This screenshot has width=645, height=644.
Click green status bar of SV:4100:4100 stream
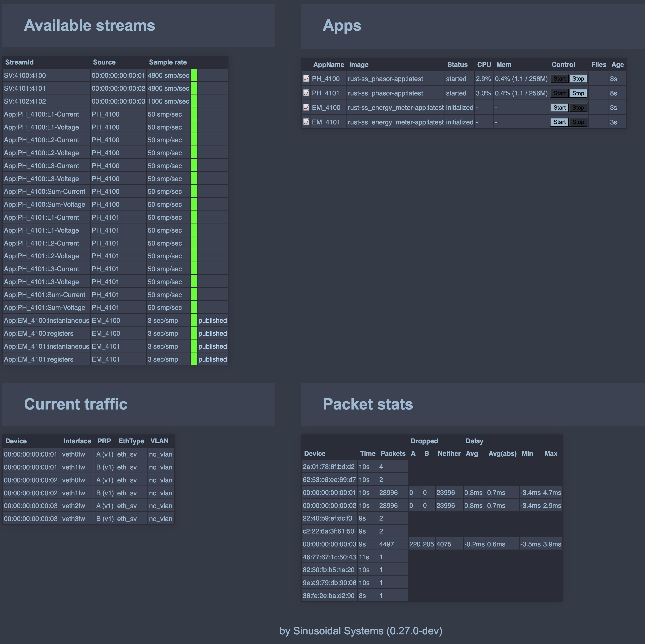pos(194,75)
